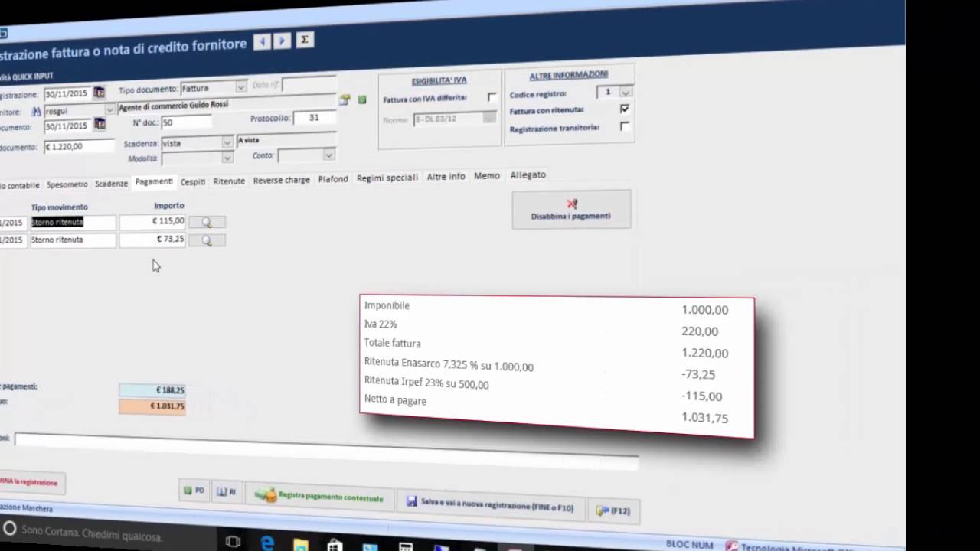This screenshot has height=551, width=980.
Task: Click the green square icon beside supplier
Action: point(362,99)
